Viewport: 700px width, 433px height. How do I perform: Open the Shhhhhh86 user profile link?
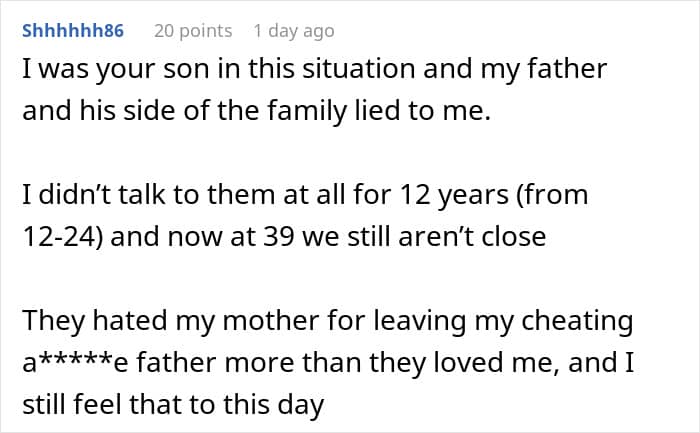coord(72,31)
